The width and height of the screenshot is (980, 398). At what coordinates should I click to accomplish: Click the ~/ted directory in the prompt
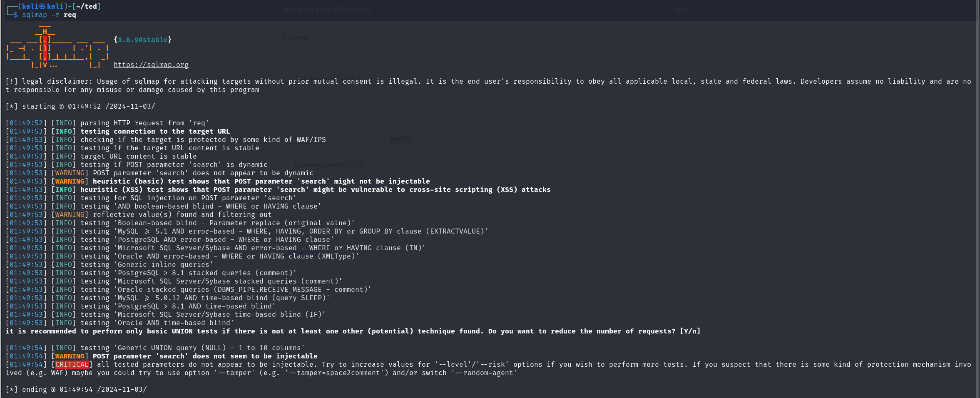[86, 6]
